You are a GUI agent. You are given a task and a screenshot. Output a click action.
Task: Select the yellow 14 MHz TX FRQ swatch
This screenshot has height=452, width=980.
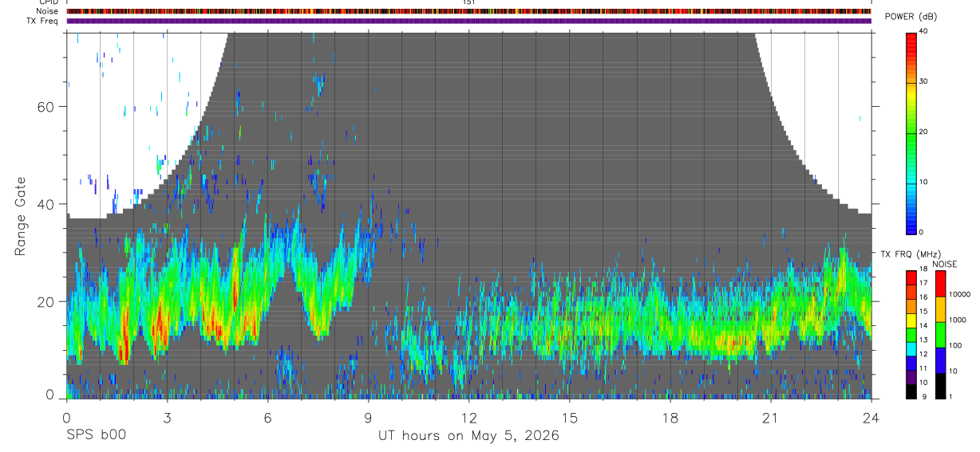911,320
